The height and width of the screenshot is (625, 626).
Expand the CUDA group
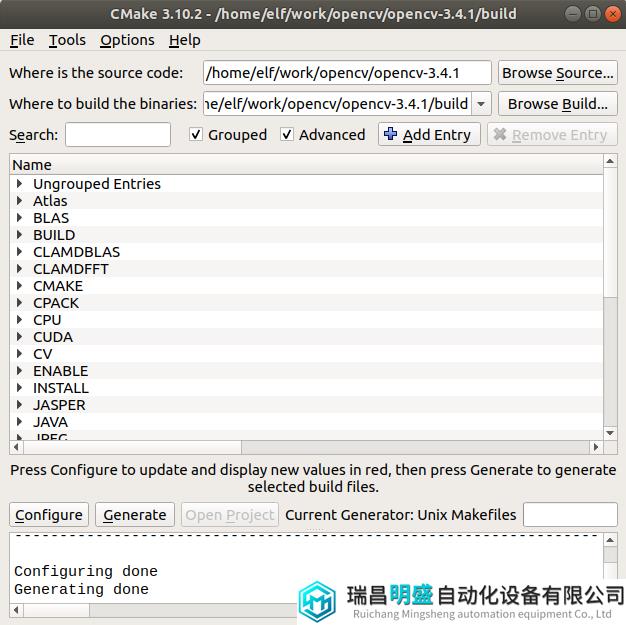pyautogui.click(x=19, y=337)
